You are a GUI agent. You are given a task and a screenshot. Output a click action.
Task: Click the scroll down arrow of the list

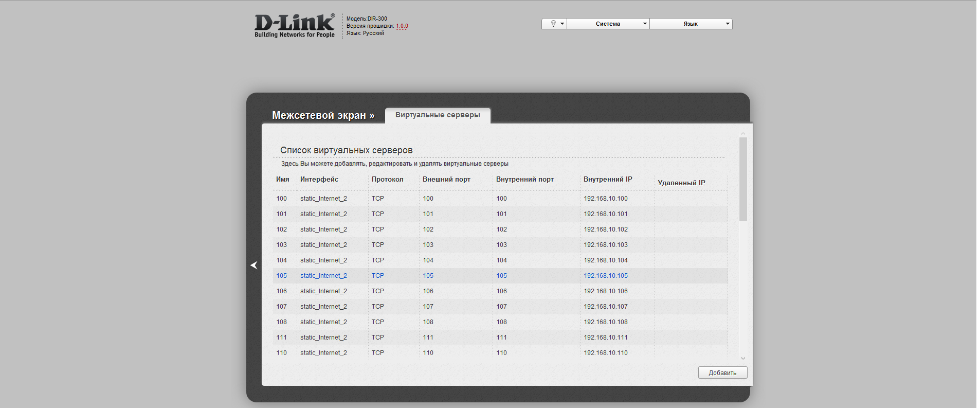coord(743,358)
